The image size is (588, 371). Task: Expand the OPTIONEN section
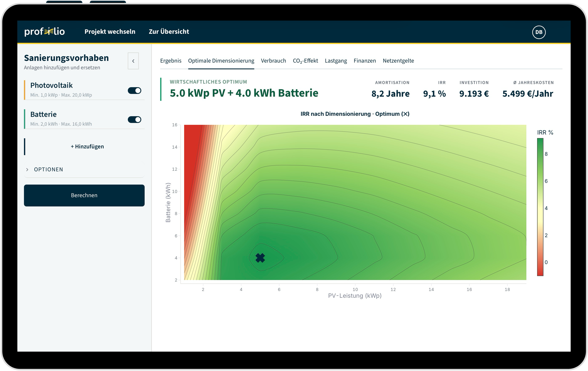coord(84,170)
